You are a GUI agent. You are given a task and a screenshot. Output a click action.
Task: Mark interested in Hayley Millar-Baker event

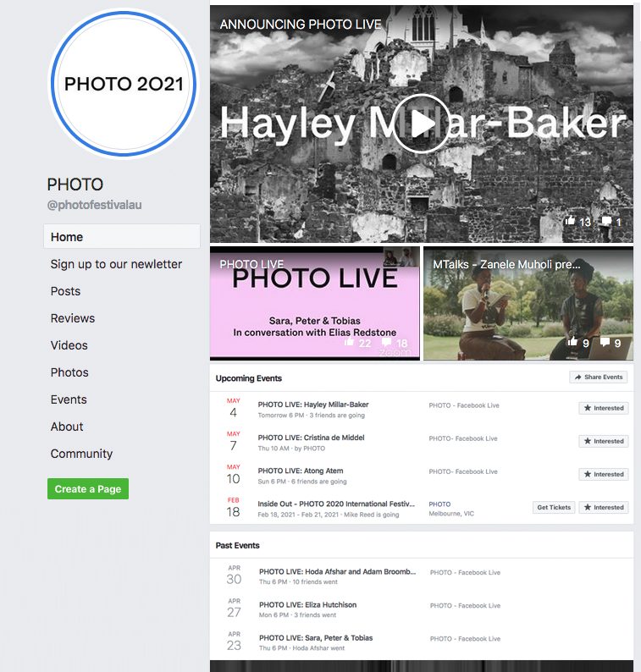[x=604, y=408]
